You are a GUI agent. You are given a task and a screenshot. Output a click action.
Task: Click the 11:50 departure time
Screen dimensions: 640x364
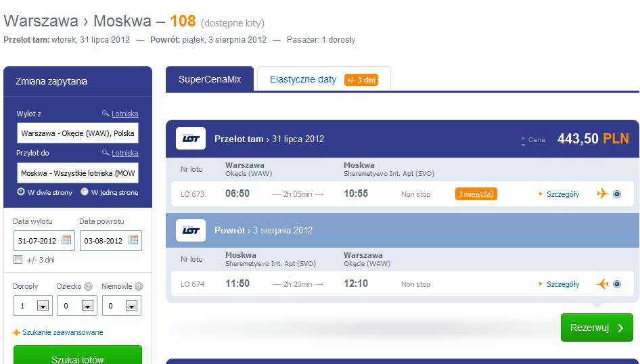237,283
